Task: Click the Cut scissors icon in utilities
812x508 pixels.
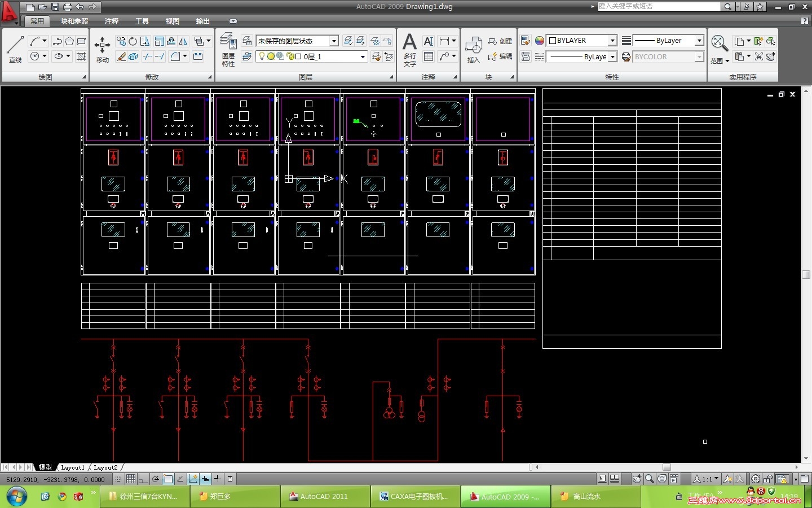Action: 759,56
